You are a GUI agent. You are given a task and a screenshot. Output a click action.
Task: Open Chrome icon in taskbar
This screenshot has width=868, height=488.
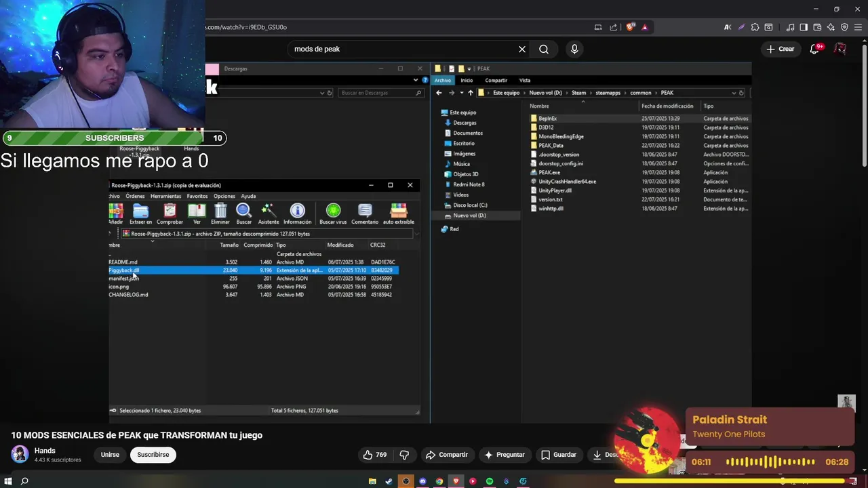[439, 481]
